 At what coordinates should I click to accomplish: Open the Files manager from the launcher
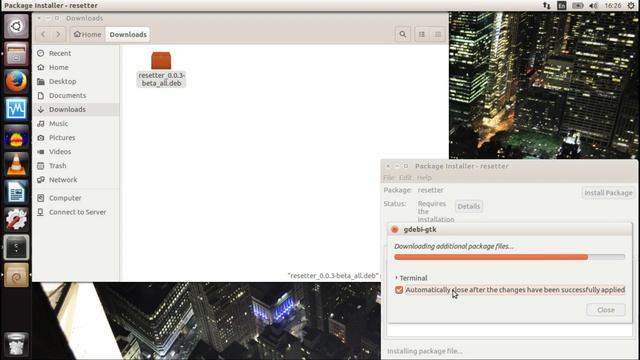coord(16,54)
